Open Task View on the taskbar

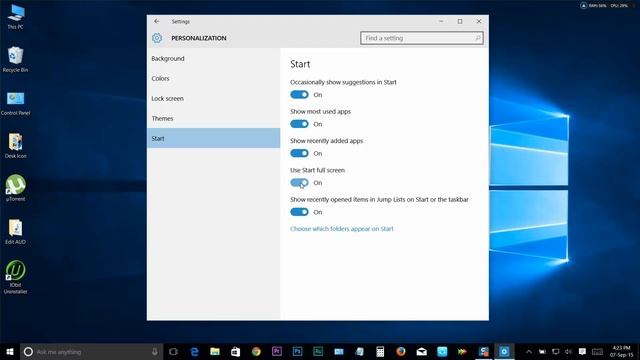point(173,352)
